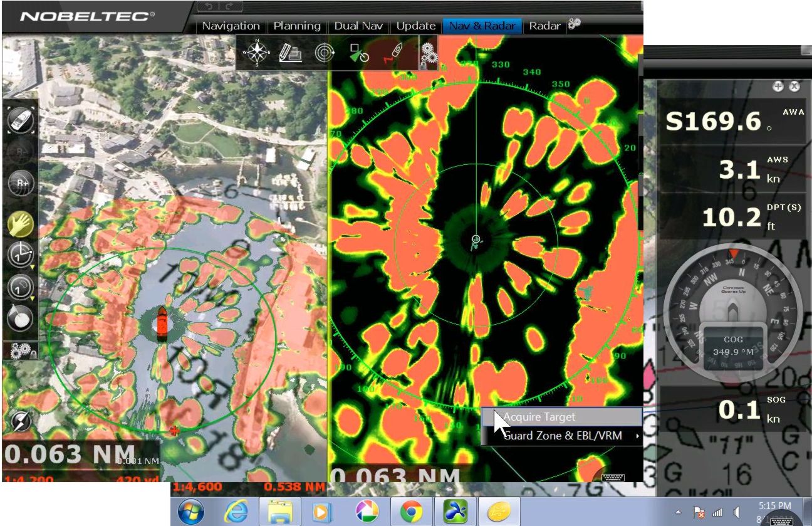
Task: Open the target tracking icon in ribbon
Action: coord(359,53)
